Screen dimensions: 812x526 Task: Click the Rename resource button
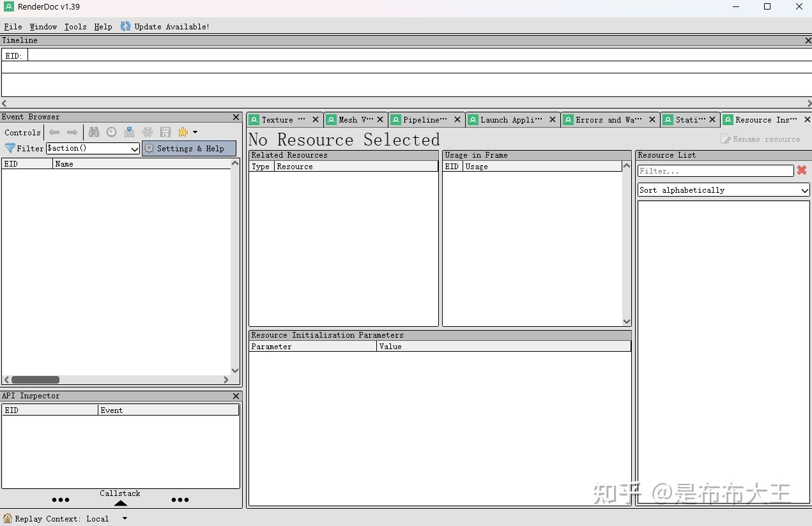tap(760, 139)
